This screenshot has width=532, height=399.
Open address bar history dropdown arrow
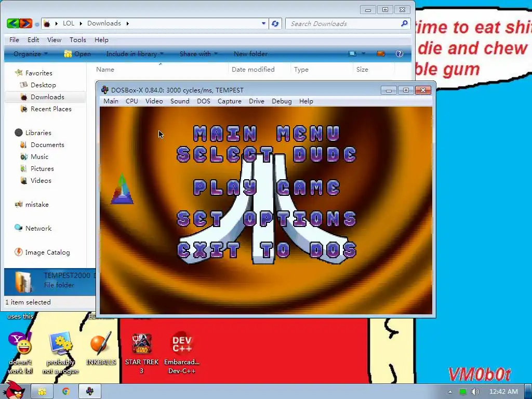(x=263, y=23)
